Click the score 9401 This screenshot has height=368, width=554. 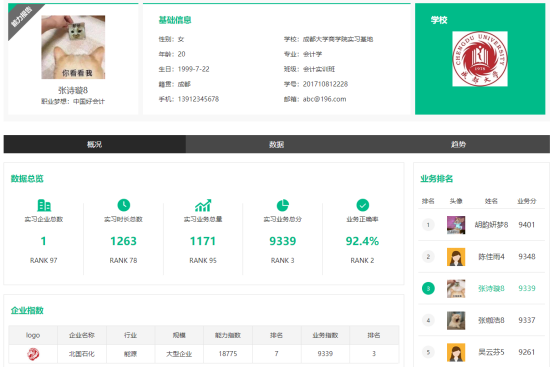point(526,225)
